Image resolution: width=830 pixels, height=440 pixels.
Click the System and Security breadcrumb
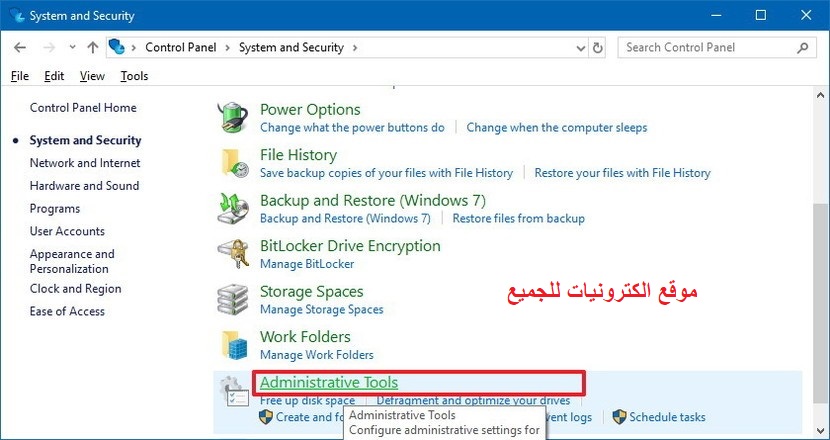291,48
